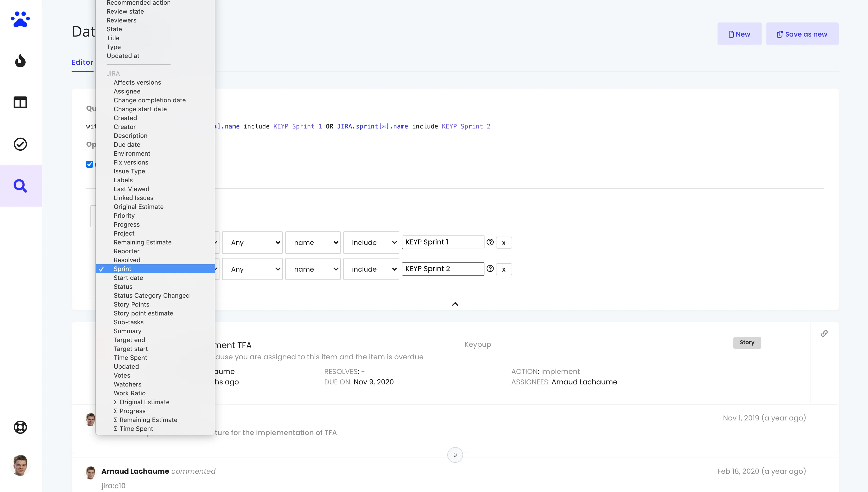Click Save as new
The height and width of the screenshot is (492, 868).
(802, 34)
